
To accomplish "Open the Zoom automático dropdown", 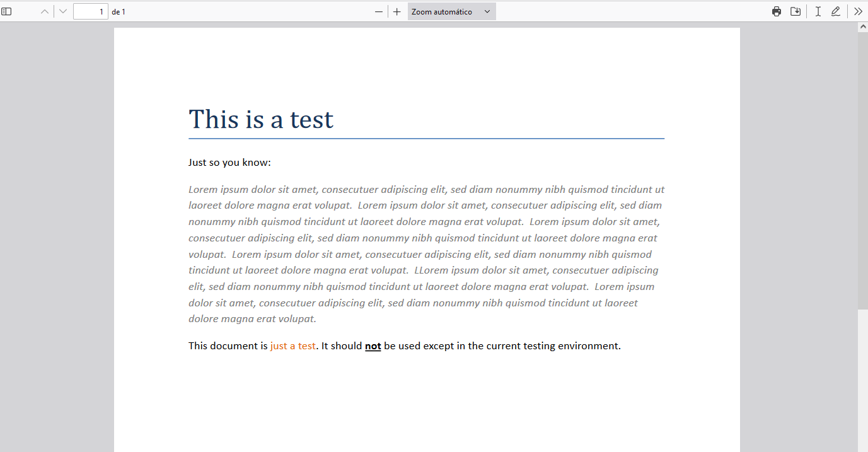I will click(451, 11).
